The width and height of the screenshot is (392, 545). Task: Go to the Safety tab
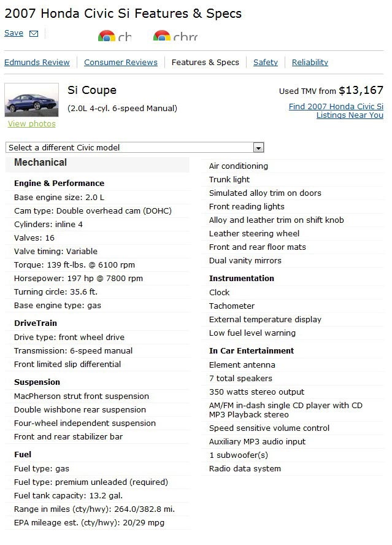click(x=266, y=62)
